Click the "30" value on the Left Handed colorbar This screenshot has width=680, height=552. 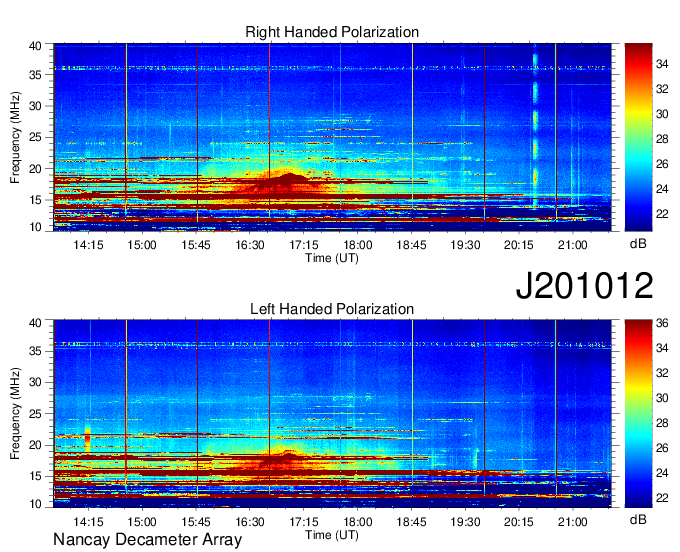(x=662, y=398)
